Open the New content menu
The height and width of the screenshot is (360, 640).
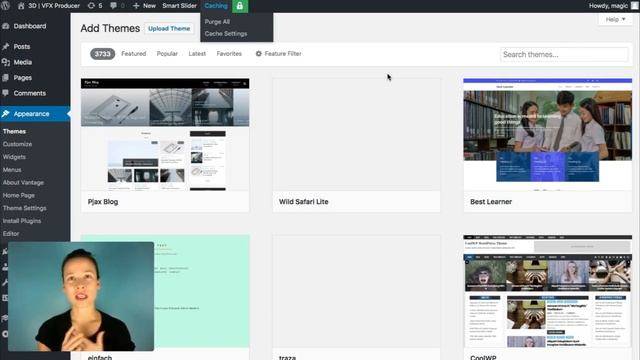tap(144, 6)
